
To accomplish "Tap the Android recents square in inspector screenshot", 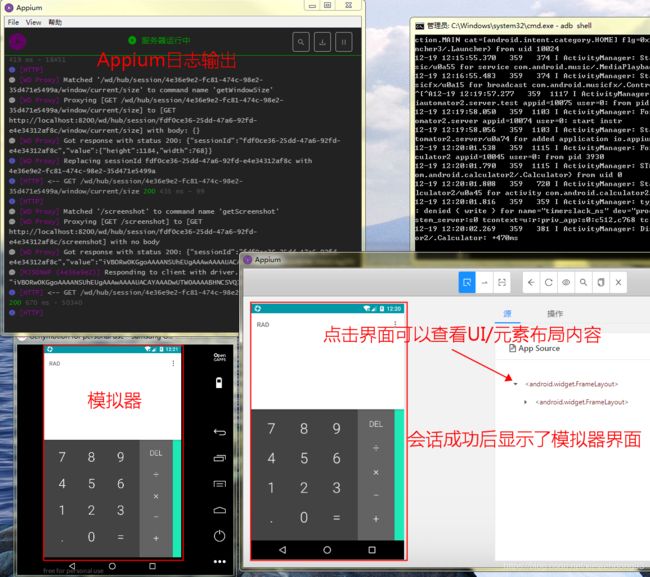I will [372, 550].
